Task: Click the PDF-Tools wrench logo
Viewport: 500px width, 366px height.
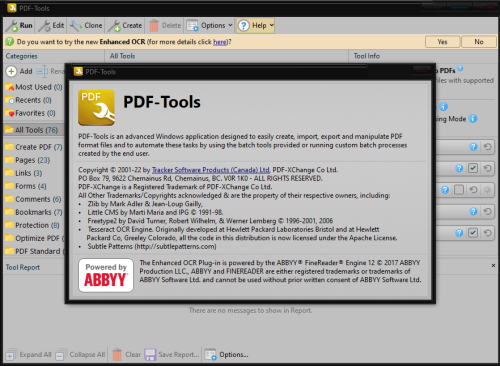Action: tap(96, 108)
